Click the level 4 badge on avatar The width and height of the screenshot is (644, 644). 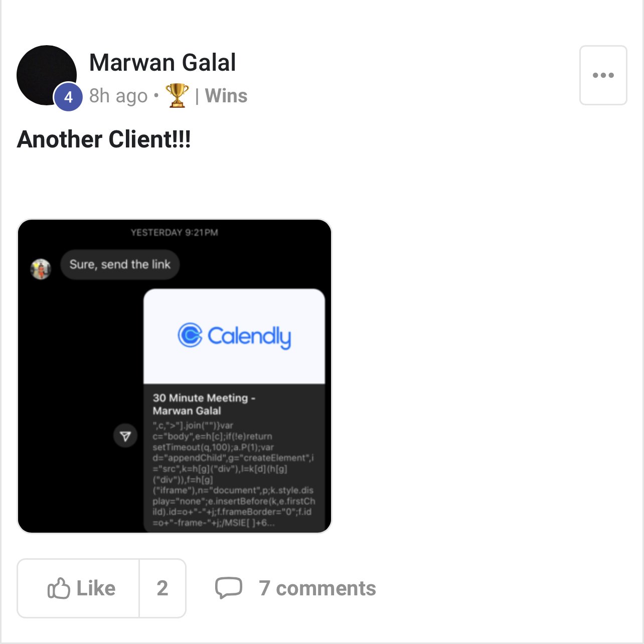(x=68, y=97)
